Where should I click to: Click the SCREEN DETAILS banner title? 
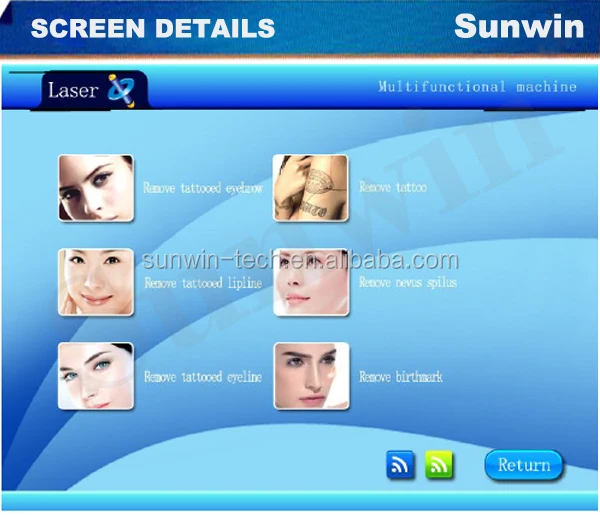point(153,28)
